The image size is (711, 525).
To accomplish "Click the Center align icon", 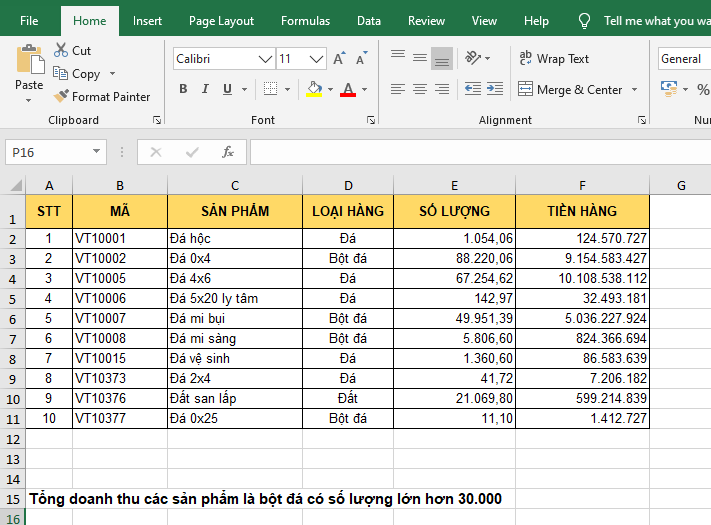I will click(420, 89).
